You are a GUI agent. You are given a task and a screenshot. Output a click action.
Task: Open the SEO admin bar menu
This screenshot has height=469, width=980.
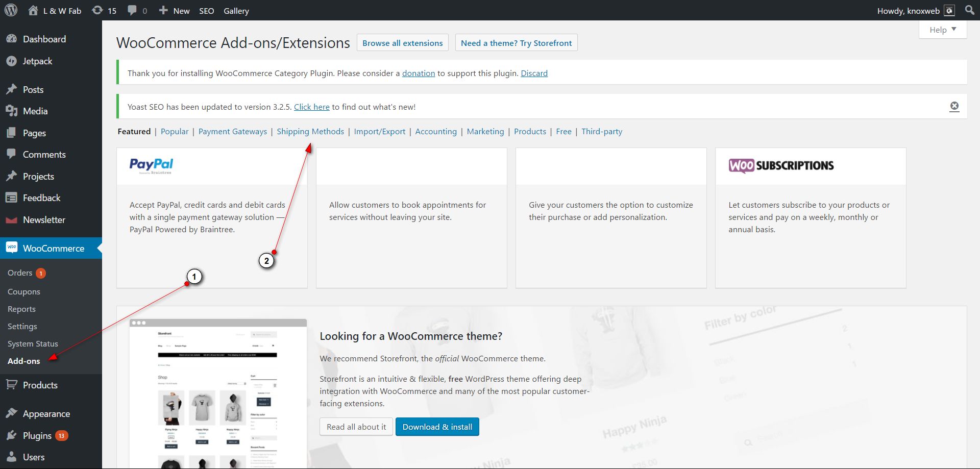(x=207, y=11)
